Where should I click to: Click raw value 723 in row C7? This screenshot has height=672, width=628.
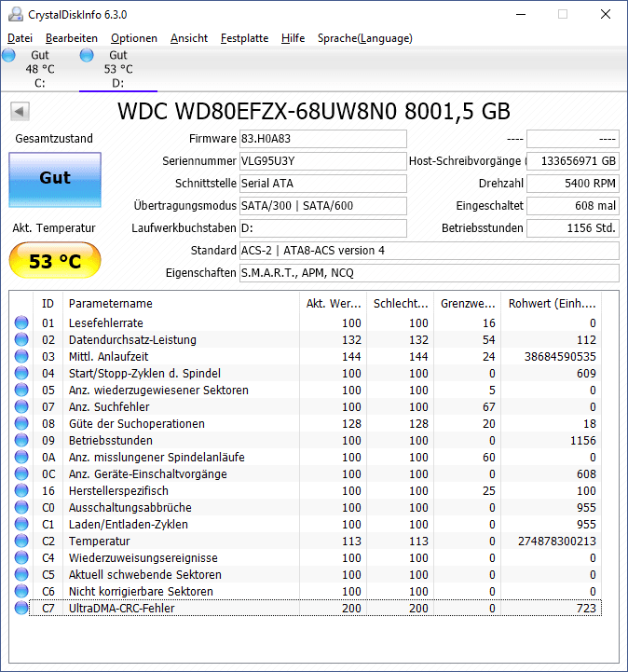click(586, 608)
